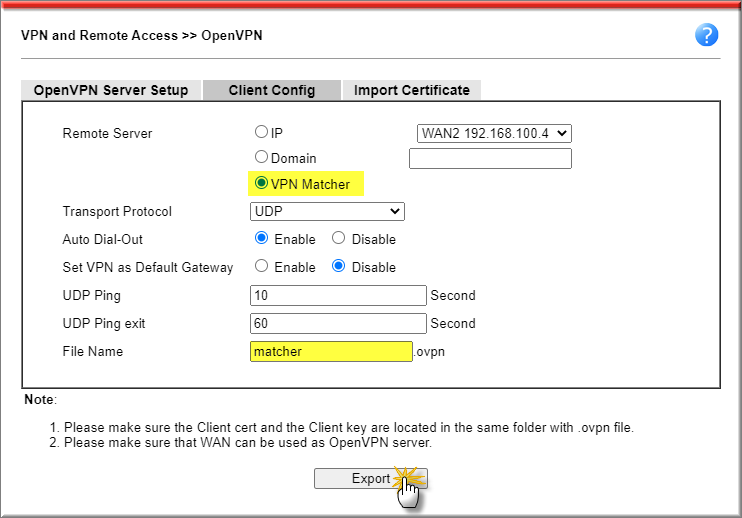Screen dimensions: 742x518
Task: Select the VPN Matcher radio button
Action: pos(261,183)
